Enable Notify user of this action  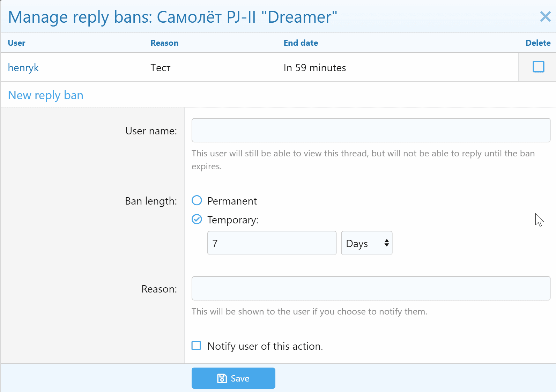point(197,346)
